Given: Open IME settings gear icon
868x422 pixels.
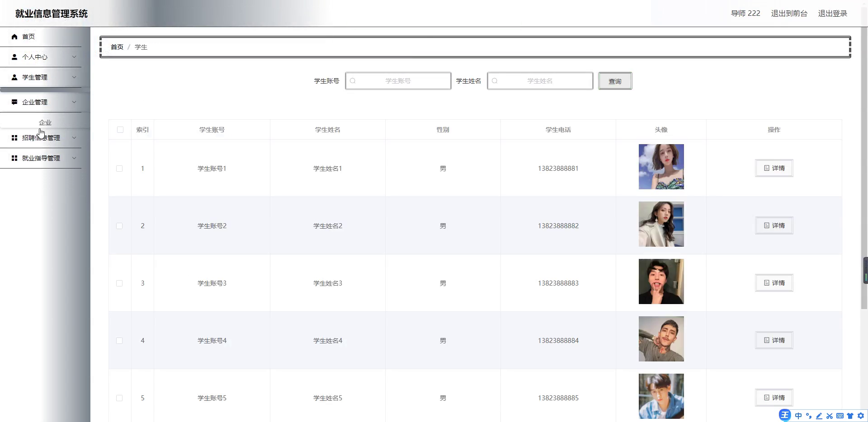Looking at the screenshot, I should pyautogui.click(x=861, y=416).
